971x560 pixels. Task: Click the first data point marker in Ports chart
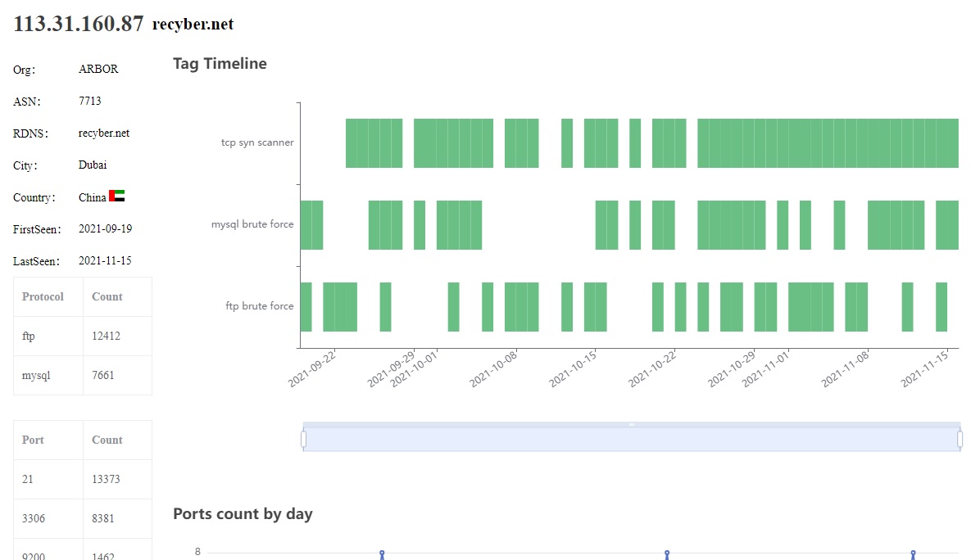click(382, 553)
